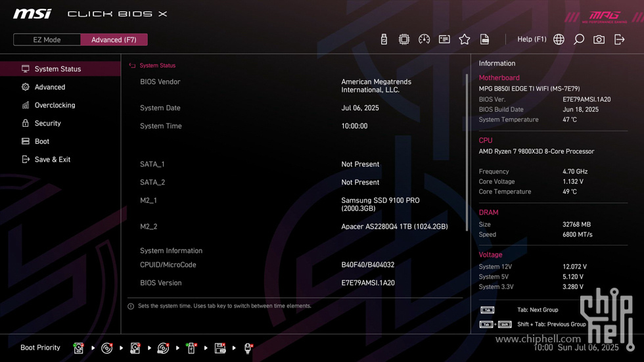Screen dimensions: 644x362
Task: Switch to EZ Mode
Action: (x=47, y=40)
